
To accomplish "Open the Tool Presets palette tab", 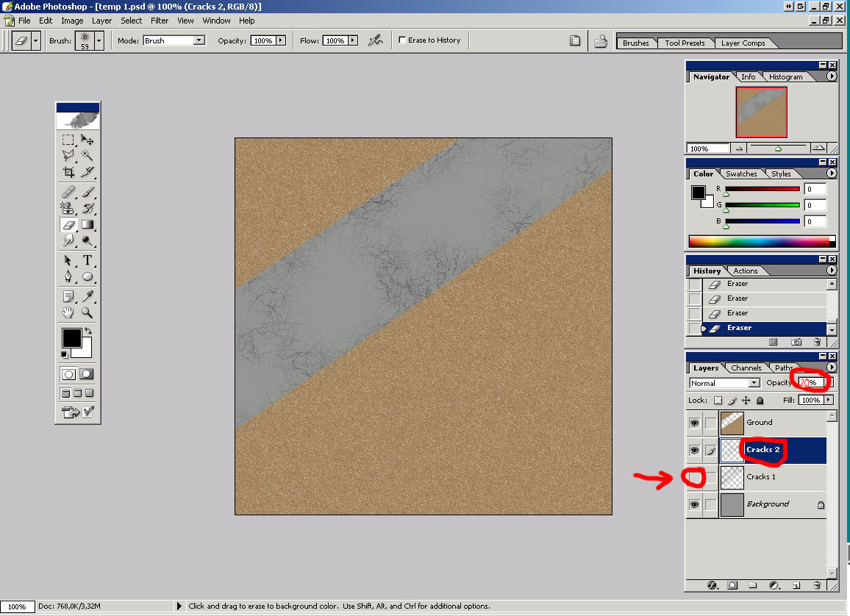I will (x=685, y=43).
